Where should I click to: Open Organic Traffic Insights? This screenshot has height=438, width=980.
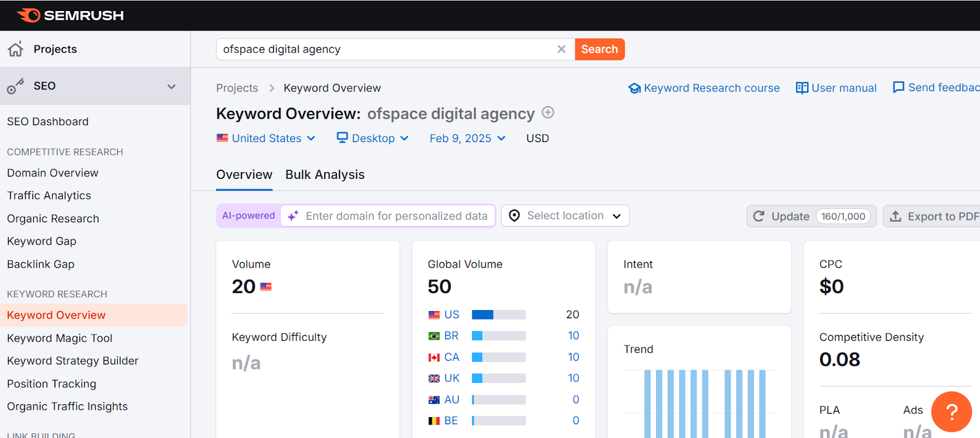(67, 407)
